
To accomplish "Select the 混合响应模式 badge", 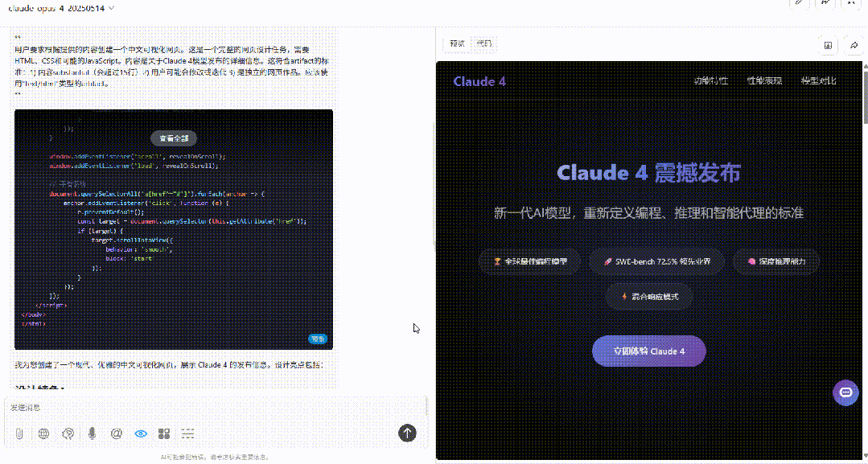I will [648, 297].
